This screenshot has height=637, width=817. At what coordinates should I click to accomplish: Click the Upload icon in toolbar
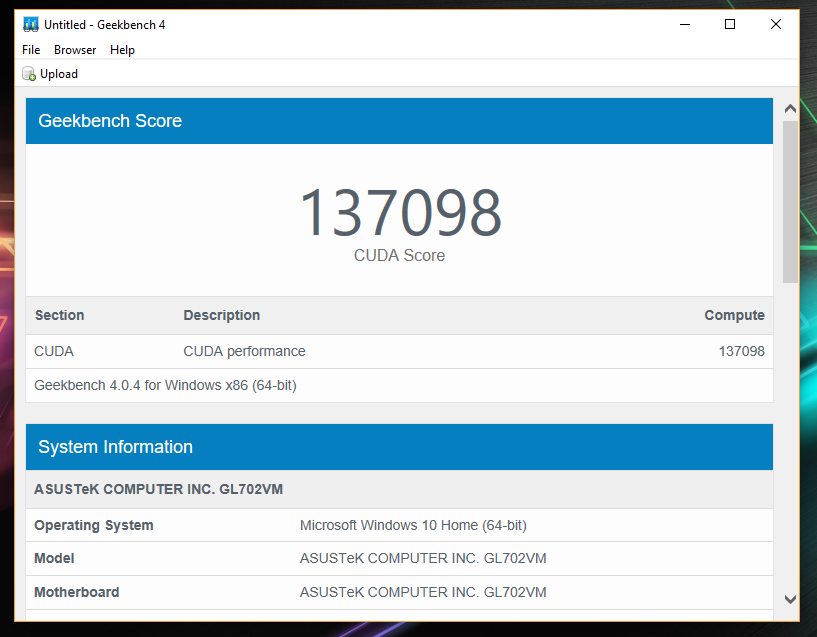point(29,74)
